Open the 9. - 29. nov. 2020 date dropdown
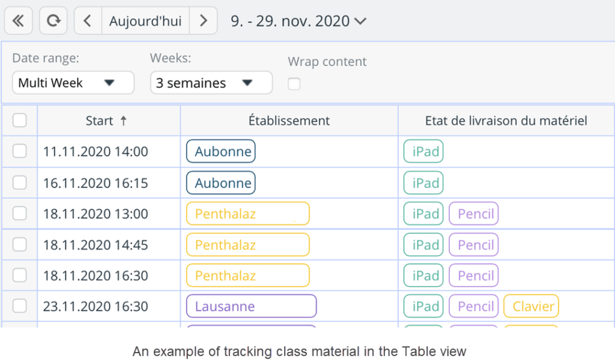 pyautogui.click(x=298, y=21)
